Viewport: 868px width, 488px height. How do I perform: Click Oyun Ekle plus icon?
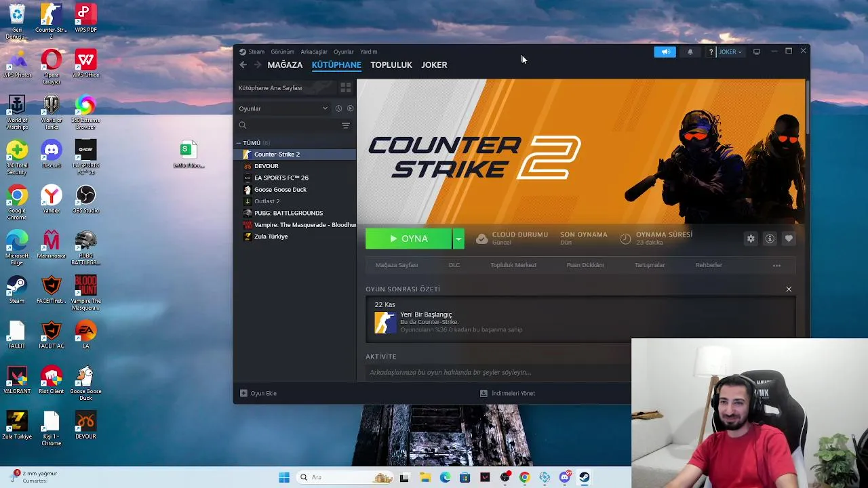(244, 393)
